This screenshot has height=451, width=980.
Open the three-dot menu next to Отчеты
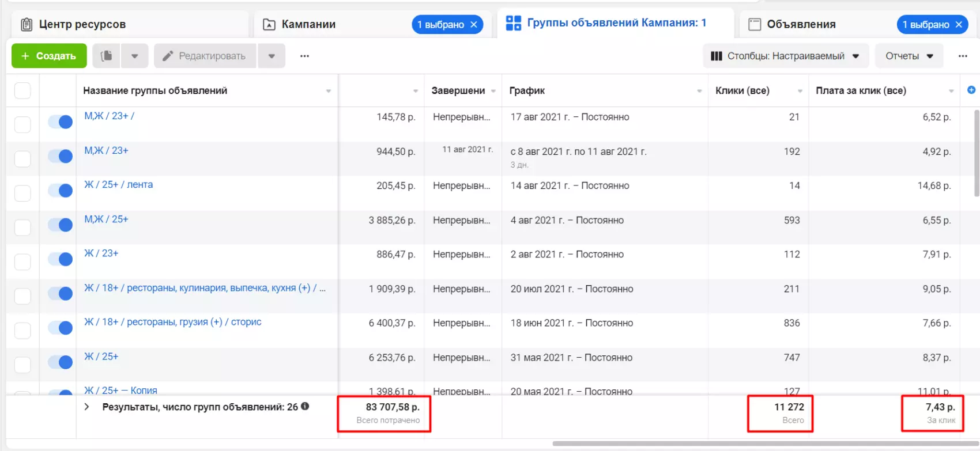963,56
